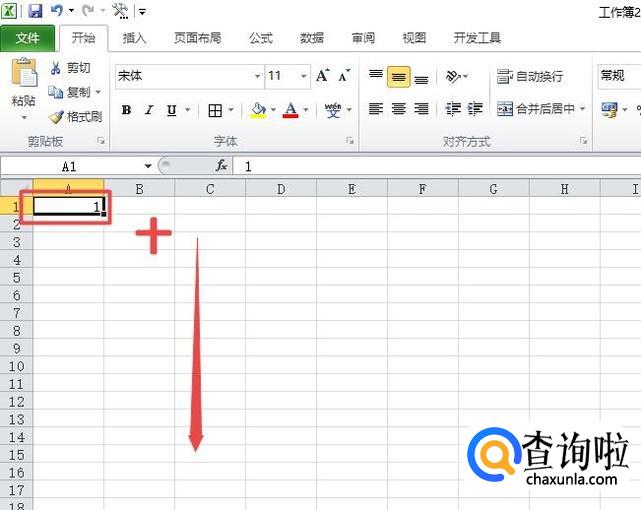641x510 pixels.
Task: Expand quick access toolbar customize arrow
Action: click(x=142, y=12)
